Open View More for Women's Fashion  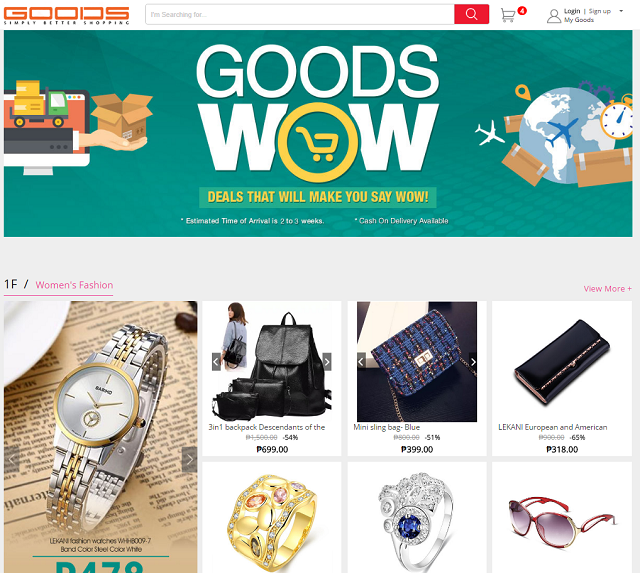coord(607,289)
